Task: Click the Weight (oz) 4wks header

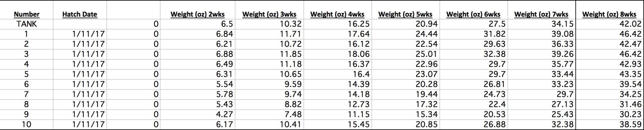Action: coord(337,14)
